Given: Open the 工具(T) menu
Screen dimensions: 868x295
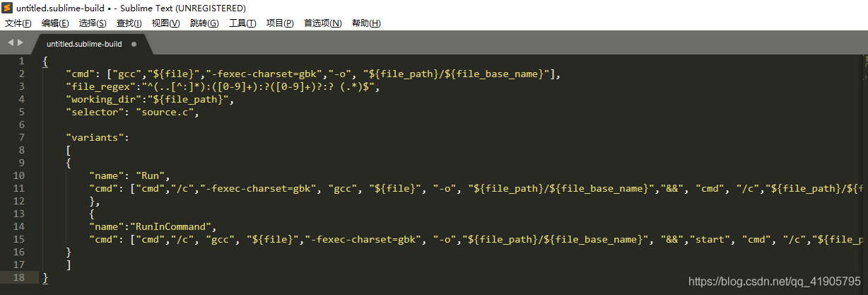Looking at the screenshot, I should (242, 23).
